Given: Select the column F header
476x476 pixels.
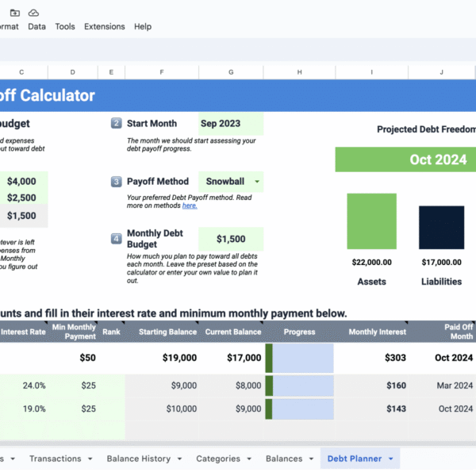Looking at the screenshot, I should tap(162, 72).
